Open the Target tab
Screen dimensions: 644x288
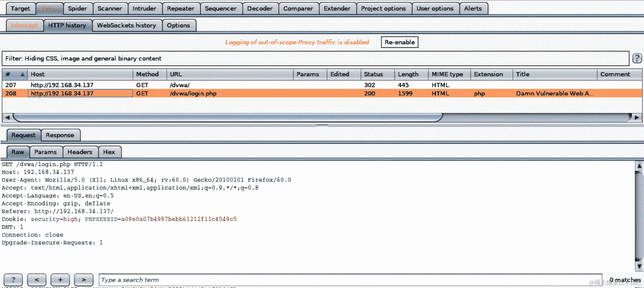[x=20, y=9]
